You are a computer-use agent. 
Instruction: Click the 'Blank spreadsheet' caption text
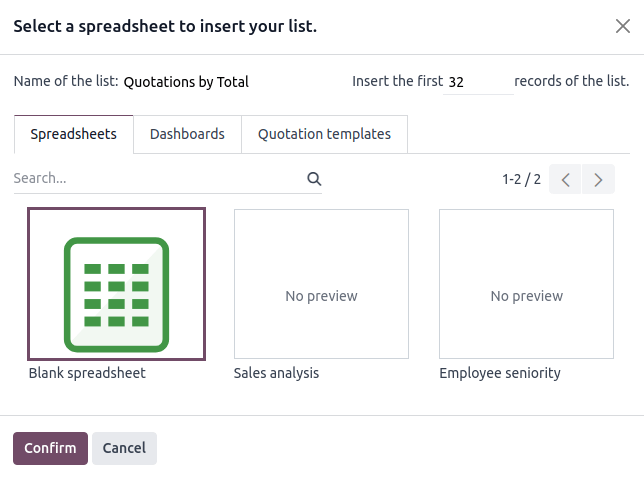coord(87,373)
